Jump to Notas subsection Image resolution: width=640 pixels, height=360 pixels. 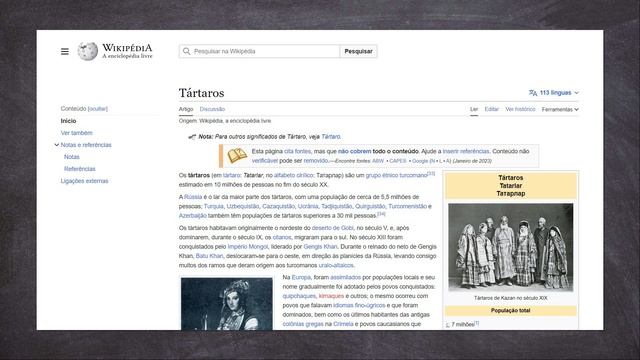point(72,157)
